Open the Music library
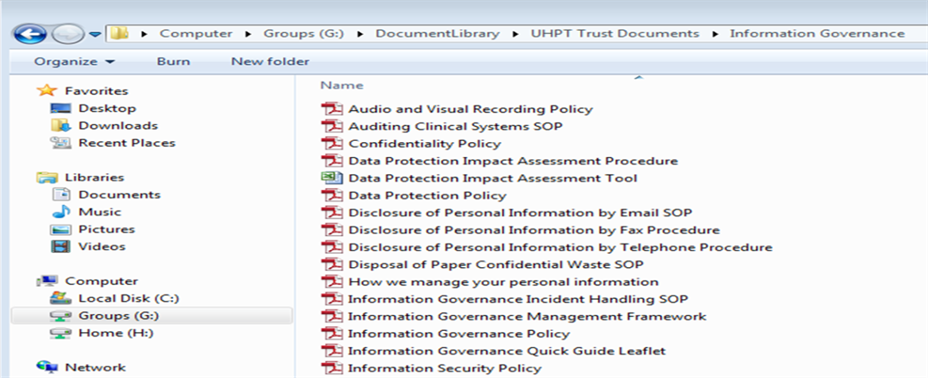The height and width of the screenshot is (378, 928). point(99,212)
